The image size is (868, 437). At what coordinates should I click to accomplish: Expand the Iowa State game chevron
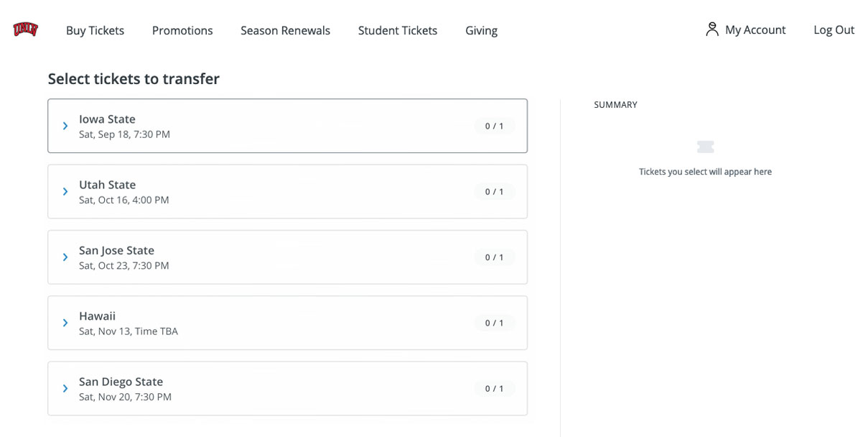point(65,126)
